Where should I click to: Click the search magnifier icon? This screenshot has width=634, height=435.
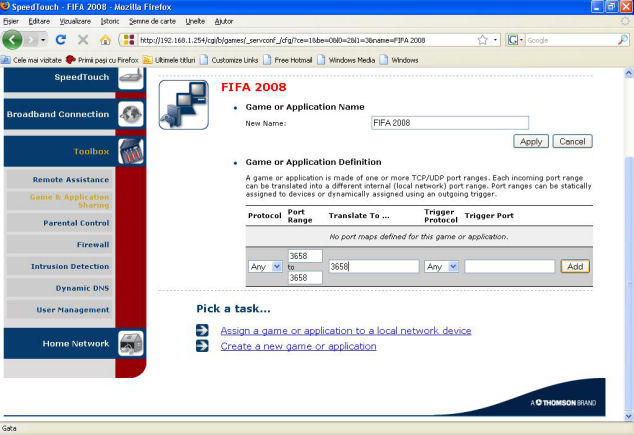tap(623, 40)
